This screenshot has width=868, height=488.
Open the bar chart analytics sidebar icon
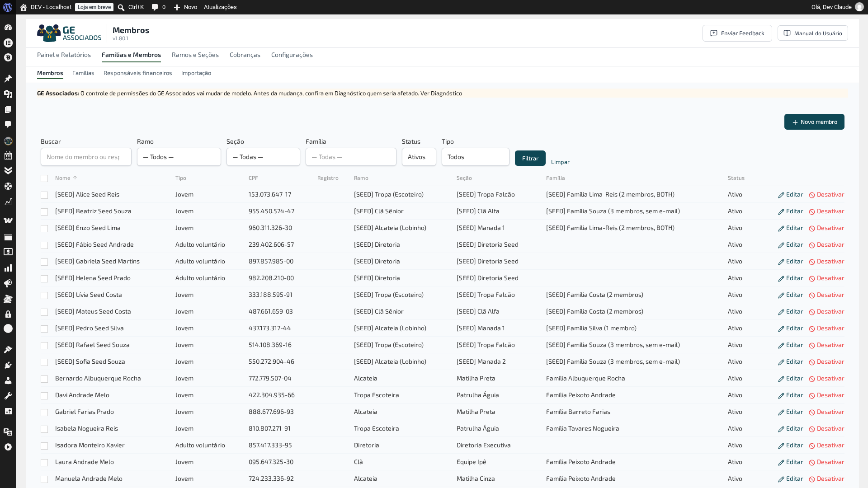tap(8, 268)
